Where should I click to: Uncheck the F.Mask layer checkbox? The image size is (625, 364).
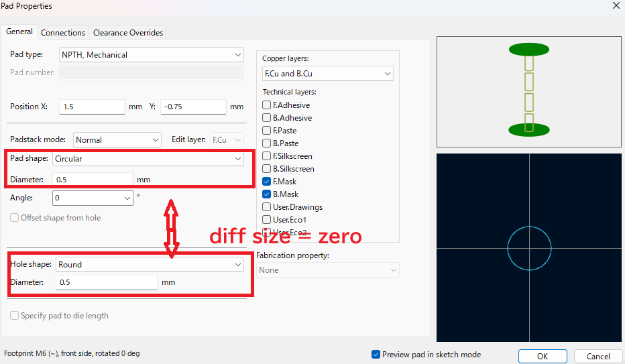coord(267,182)
